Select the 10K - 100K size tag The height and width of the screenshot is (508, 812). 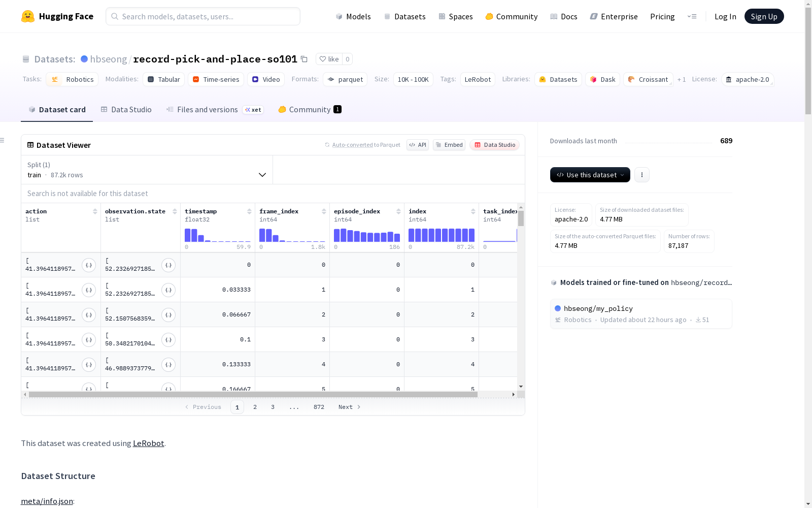(x=413, y=79)
